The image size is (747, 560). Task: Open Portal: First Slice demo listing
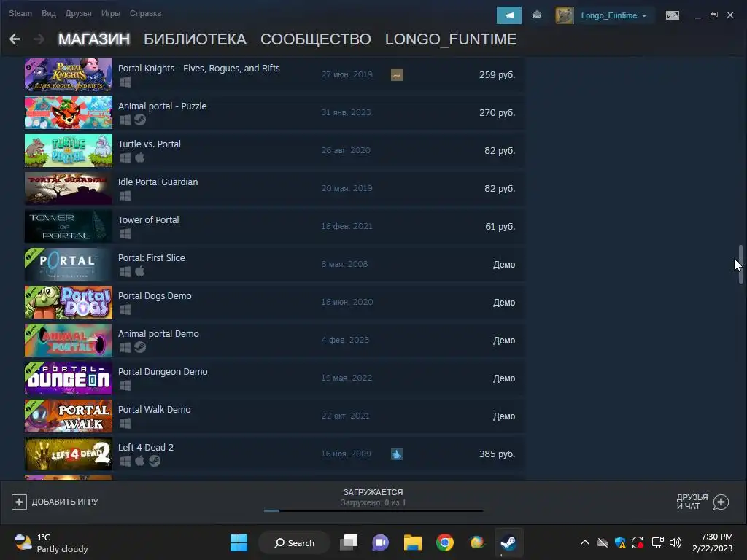click(x=274, y=264)
